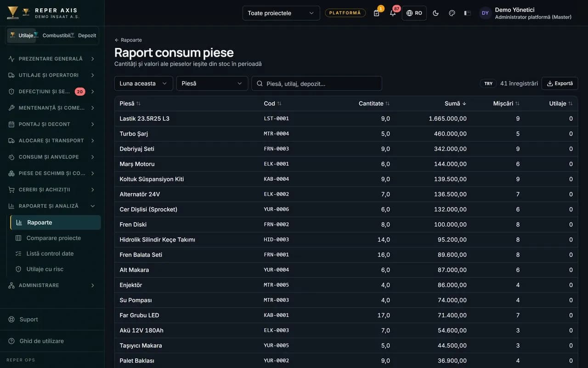Open the Luna aceasta period dropdown
This screenshot has height=368, width=588.
coord(144,83)
